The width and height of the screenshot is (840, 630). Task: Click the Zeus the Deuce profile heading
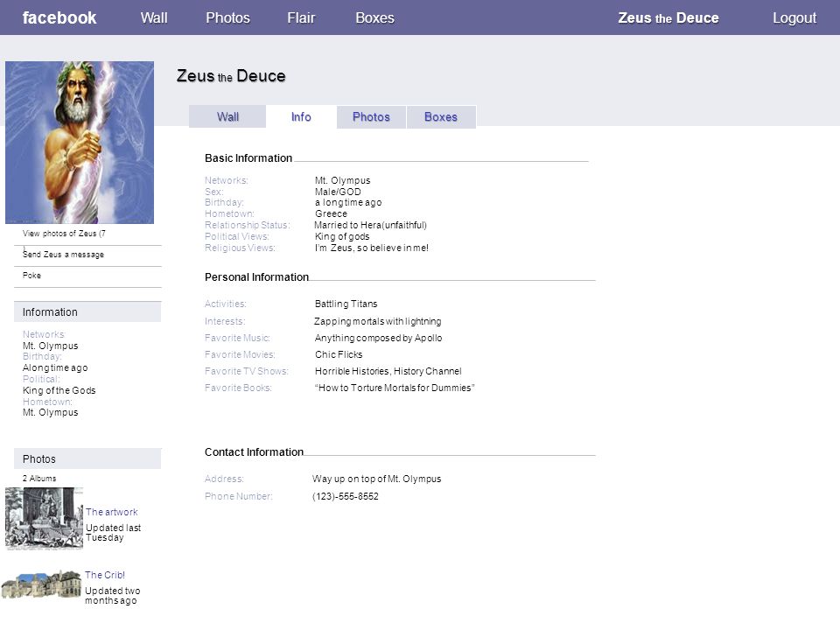click(x=231, y=76)
